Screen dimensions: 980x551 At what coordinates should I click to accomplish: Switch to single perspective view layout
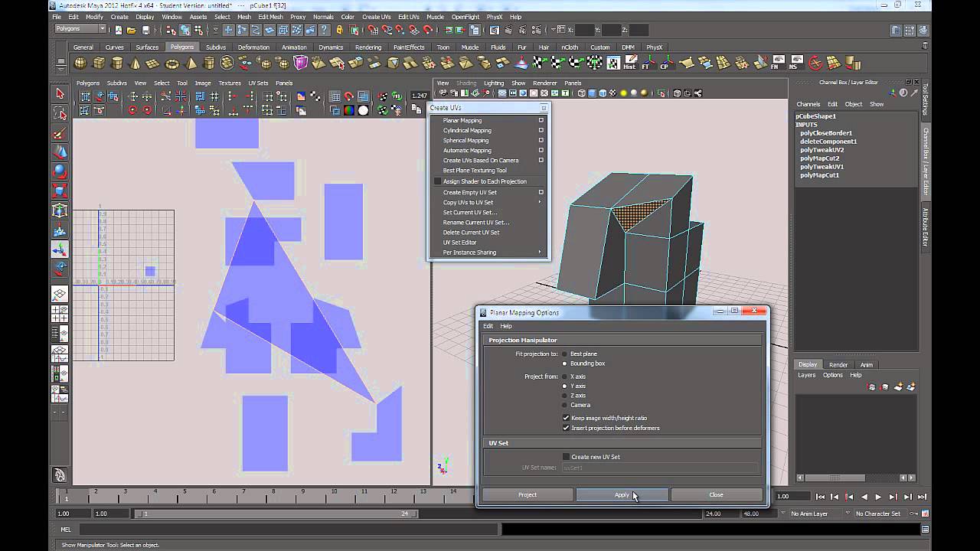[60, 295]
